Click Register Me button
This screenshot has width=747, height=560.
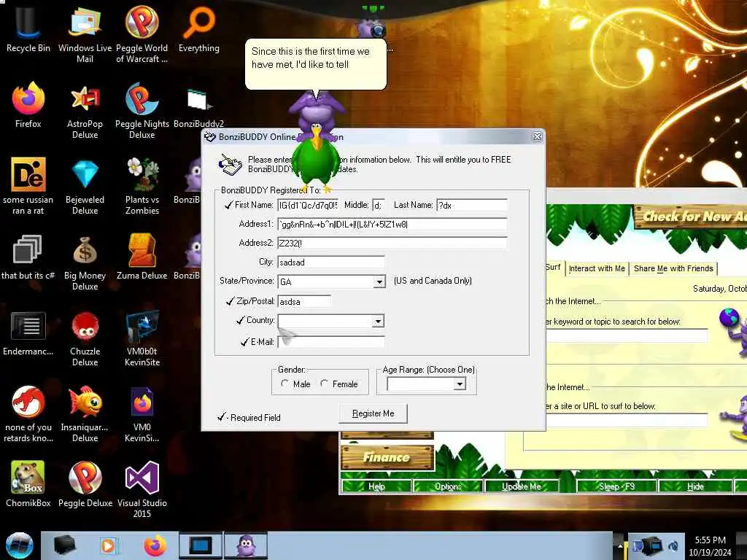[x=373, y=413]
